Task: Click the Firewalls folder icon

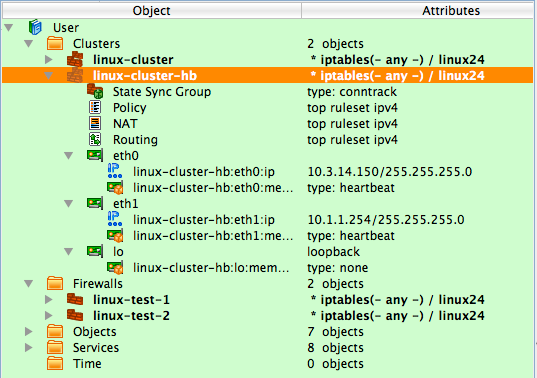Action: point(55,284)
